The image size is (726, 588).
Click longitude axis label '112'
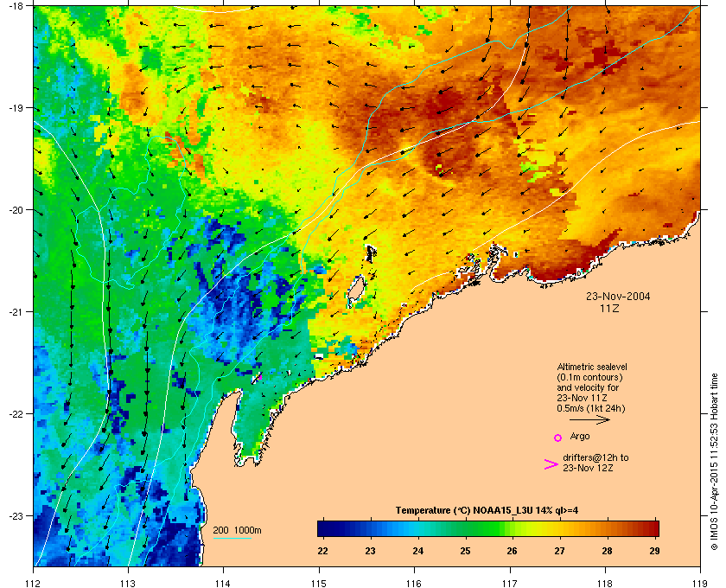click(x=34, y=583)
